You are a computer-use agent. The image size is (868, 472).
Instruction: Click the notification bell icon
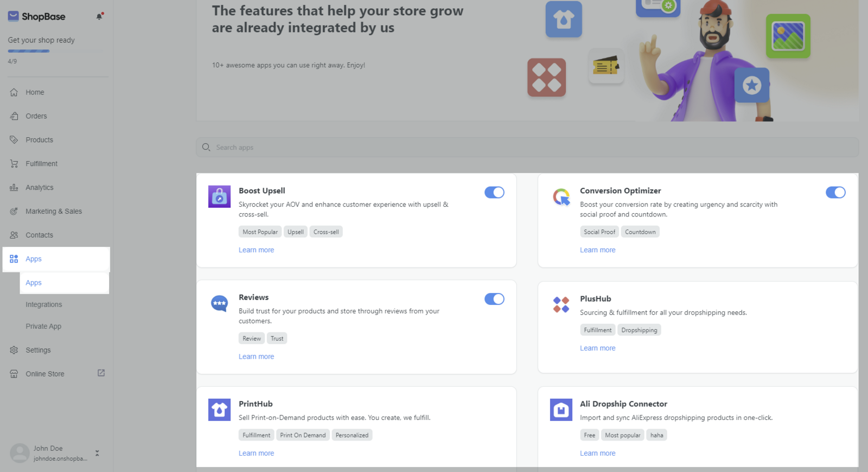99,16
